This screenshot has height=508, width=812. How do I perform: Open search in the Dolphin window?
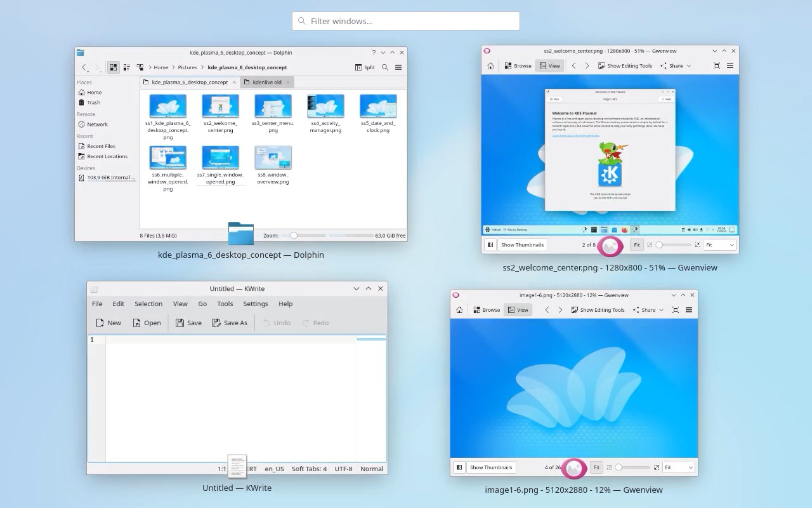(x=385, y=67)
